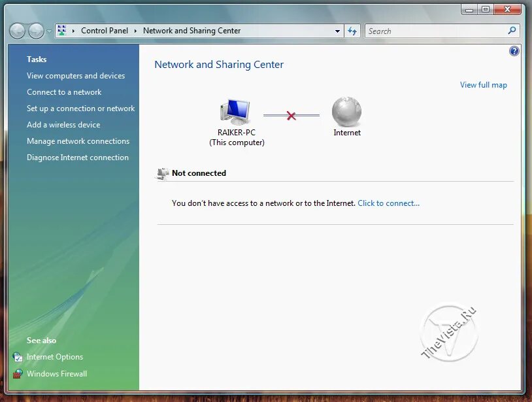Viewport: 532px width, 402px height.
Task: Click the Internet label under the globe
Action: 347,133
